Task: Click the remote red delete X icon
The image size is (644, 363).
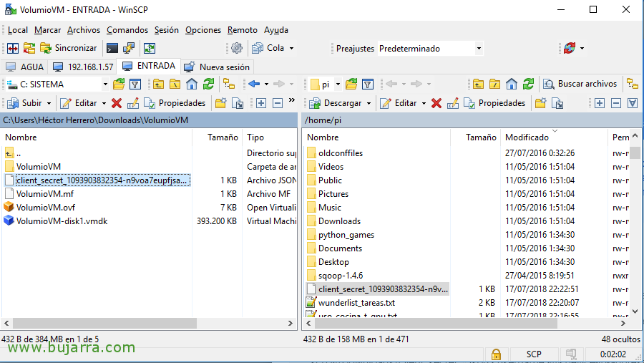Action: pos(436,103)
